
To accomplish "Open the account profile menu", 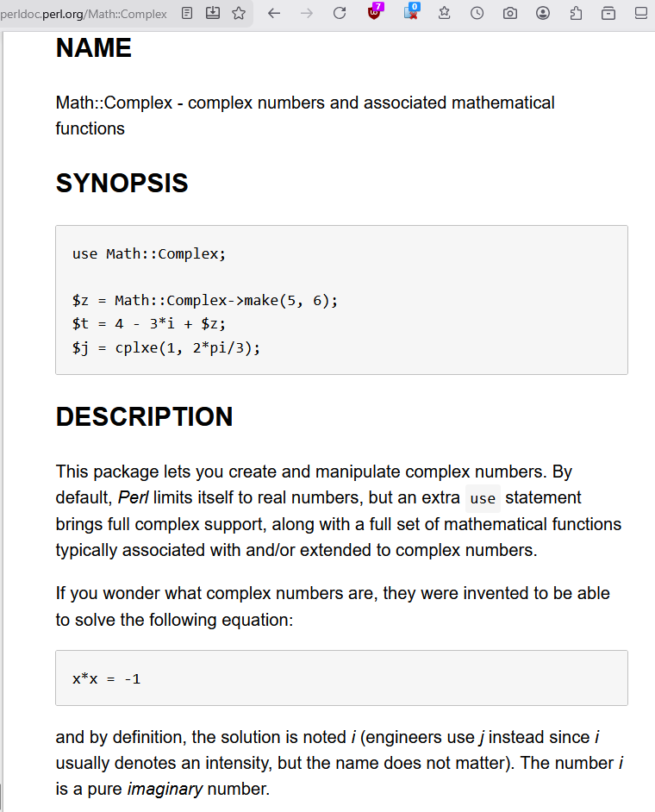I will click(542, 14).
